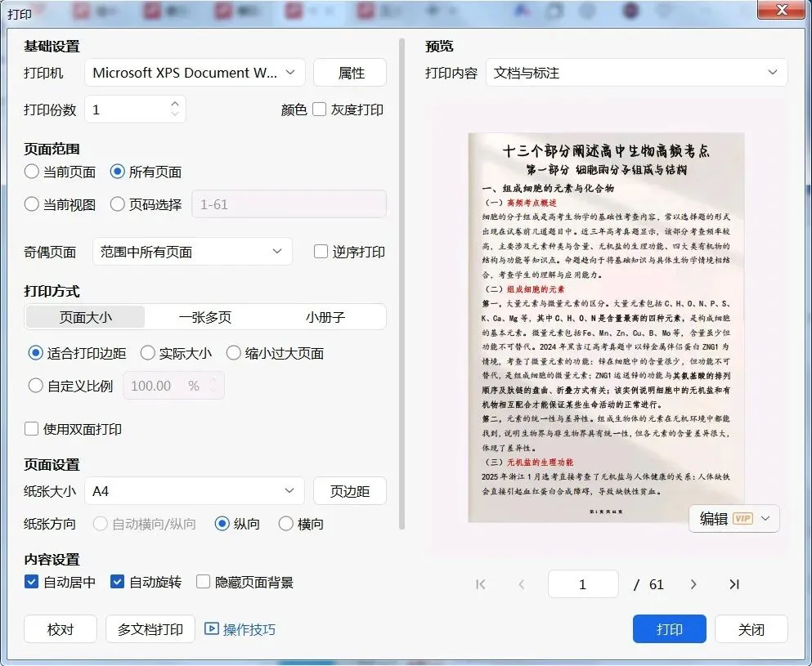Click the blue 打印 button
This screenshot has width=812, height=666.
[x=669, y=628]
